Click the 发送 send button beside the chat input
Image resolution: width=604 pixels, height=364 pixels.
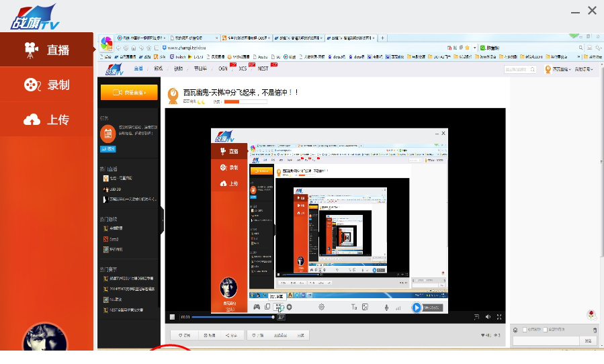click(588, 340)
